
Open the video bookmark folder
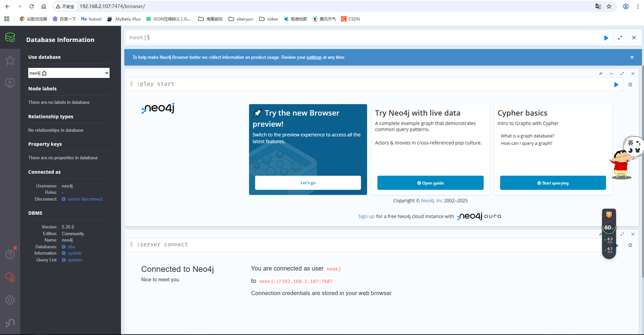pyautogui.click(x=269, y=19)
